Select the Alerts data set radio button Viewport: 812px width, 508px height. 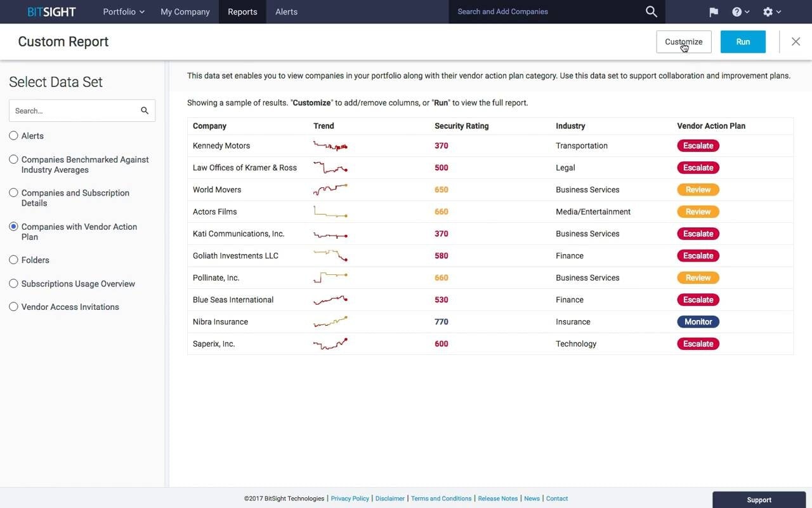point(13,136)
